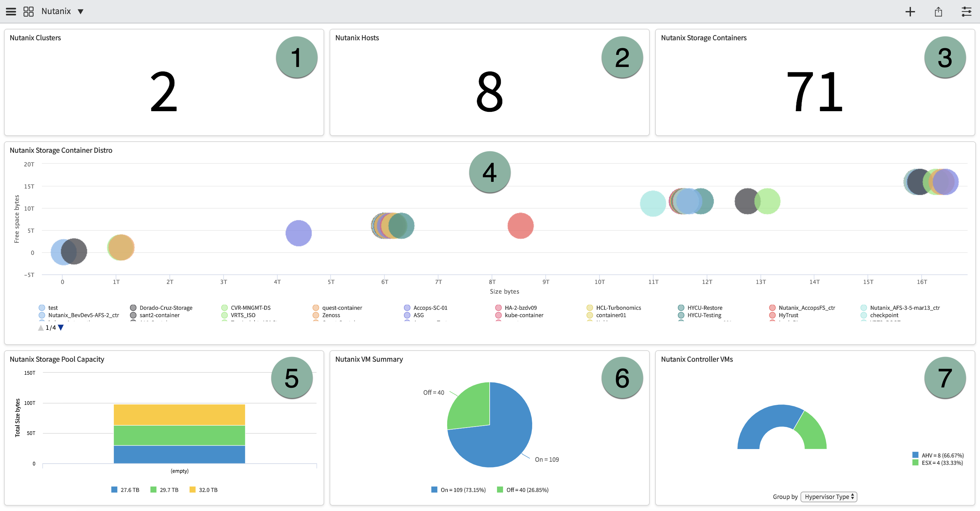
Task: Click the On = 109 pie label
Action: (x=547, y=459)
